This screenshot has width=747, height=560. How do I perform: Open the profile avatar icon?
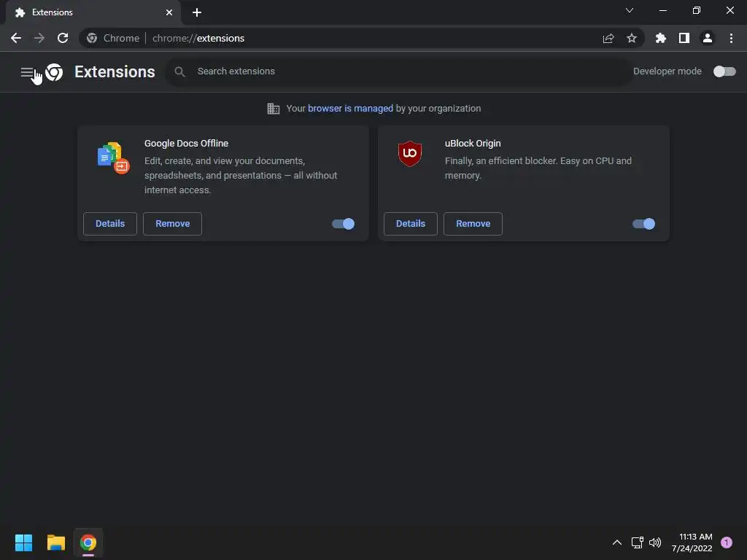tap(708, 38)
